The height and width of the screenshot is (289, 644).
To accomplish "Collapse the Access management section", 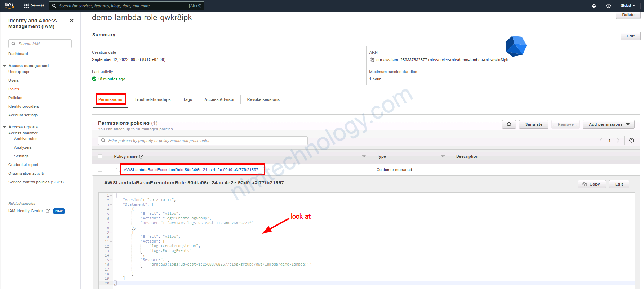I will [5, 66].
